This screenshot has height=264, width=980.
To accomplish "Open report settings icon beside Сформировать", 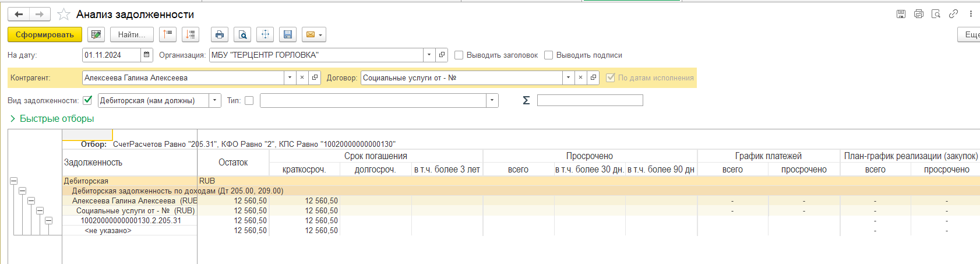I will (96, 34).
